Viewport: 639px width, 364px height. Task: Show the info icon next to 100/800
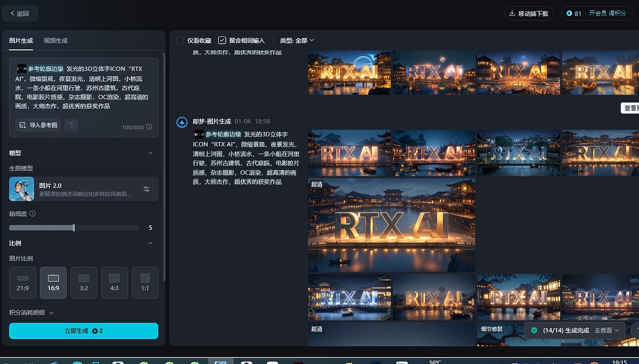click(x=149, y=127)
